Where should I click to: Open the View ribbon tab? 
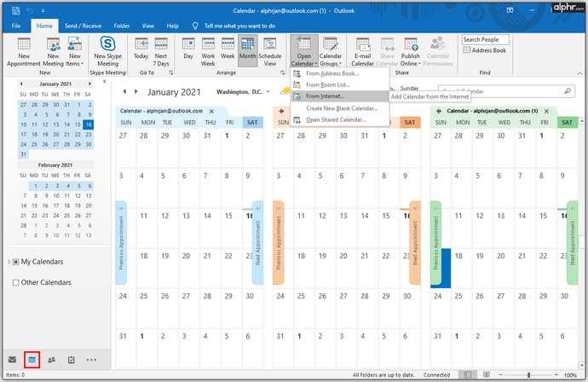pos(147,26)
